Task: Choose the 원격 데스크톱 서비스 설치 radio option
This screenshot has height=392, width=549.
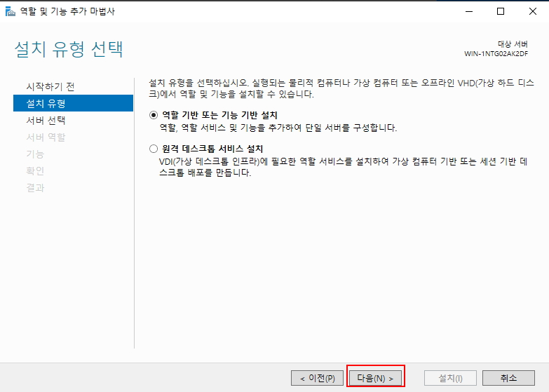Action: pos(154,149)
